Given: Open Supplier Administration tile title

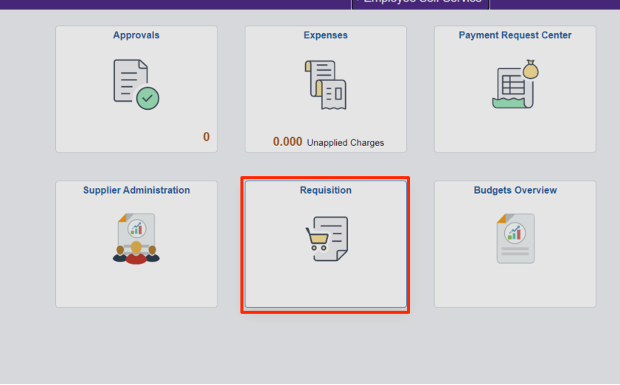Looking at the screenshot, I should pyautogui.click(x=136, y=190).
